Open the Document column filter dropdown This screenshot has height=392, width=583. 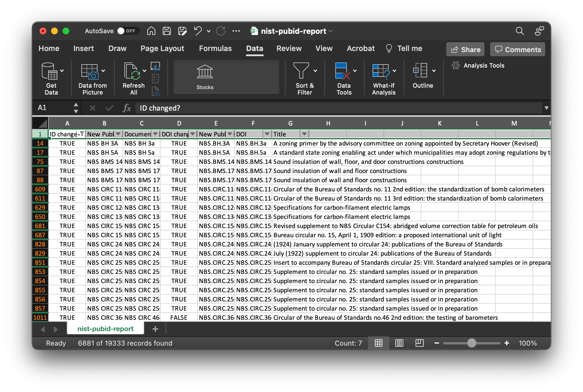(x=155, y=134)
